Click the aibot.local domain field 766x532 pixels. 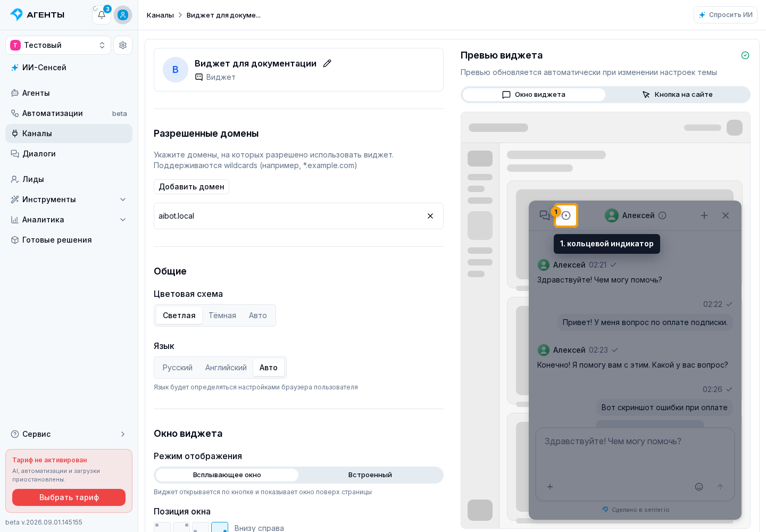(x=298, y=216)
